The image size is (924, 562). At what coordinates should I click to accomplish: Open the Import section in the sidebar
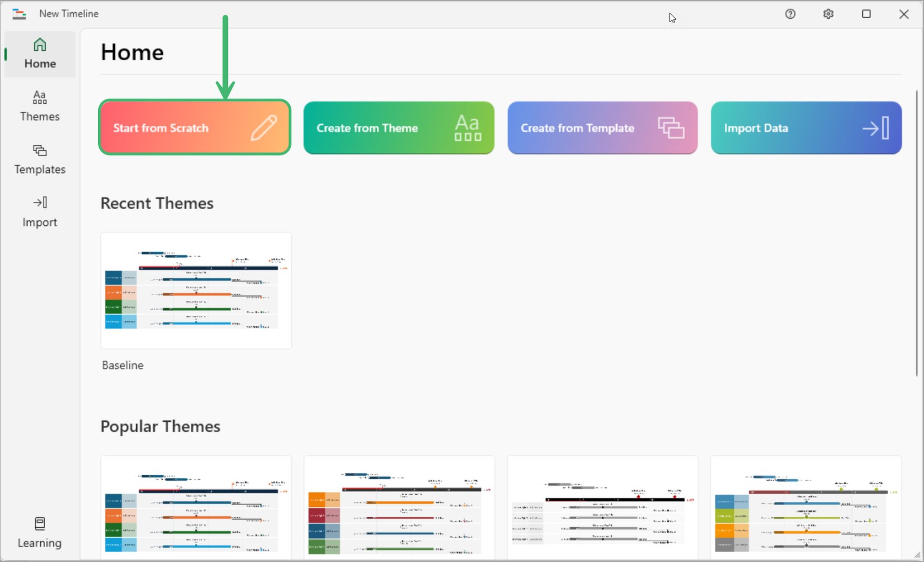(x=39, y=211)
